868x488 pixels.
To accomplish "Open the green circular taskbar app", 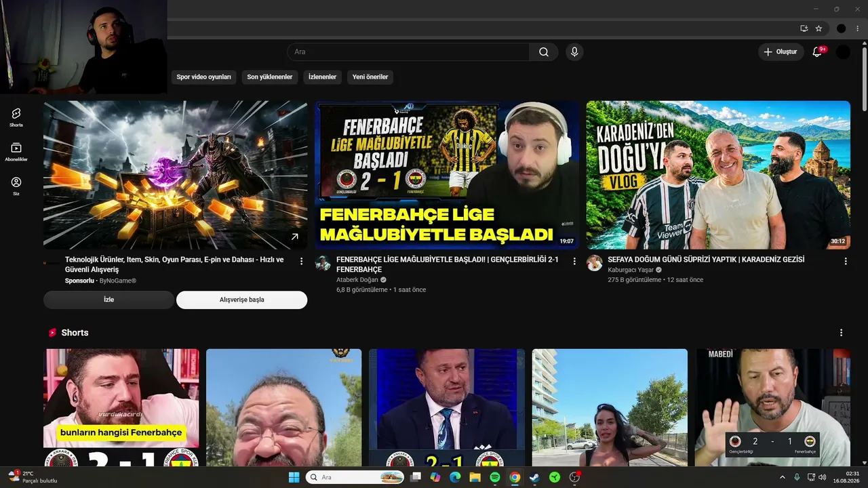I will point(555,477).
